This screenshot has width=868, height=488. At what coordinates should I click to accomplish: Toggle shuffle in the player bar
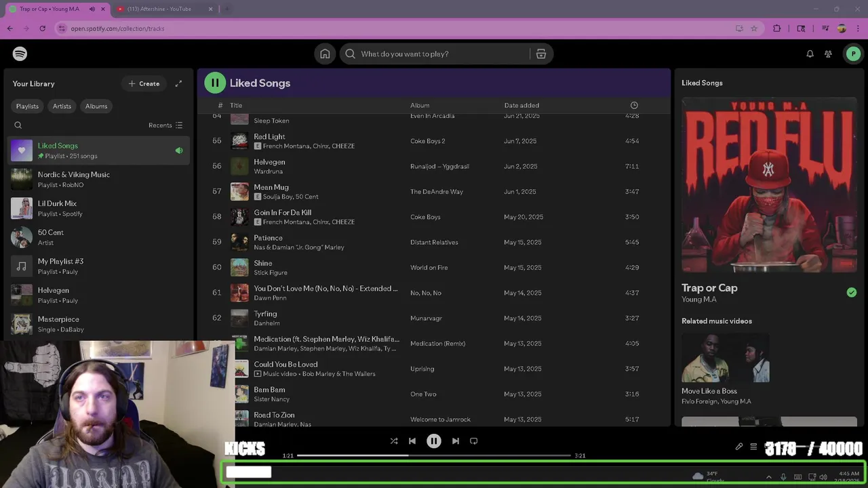(x=394, y=441)
